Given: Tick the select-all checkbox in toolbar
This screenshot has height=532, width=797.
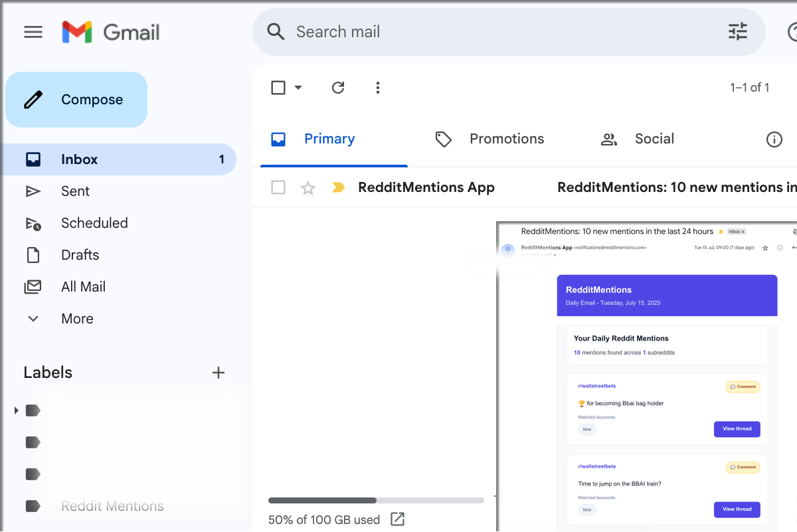Looking at the screenshot, I should click(x=278, y=88).
